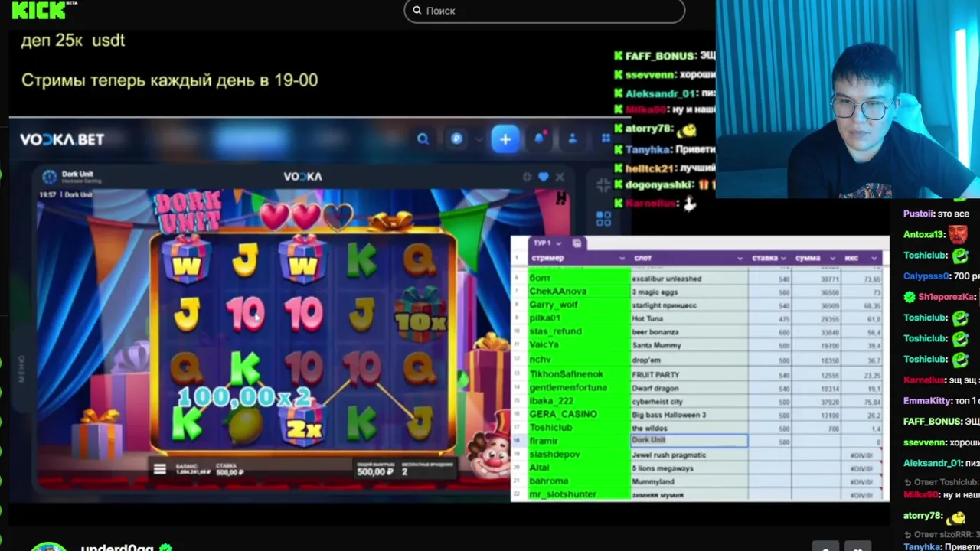Select the cell firamir
Screen dimensions: 980x551
pos(578,441)
